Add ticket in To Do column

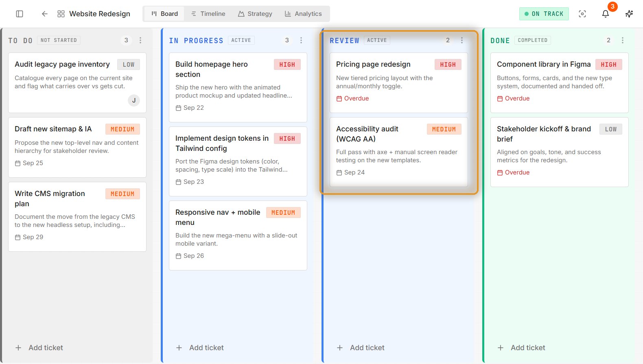point(39,348)
